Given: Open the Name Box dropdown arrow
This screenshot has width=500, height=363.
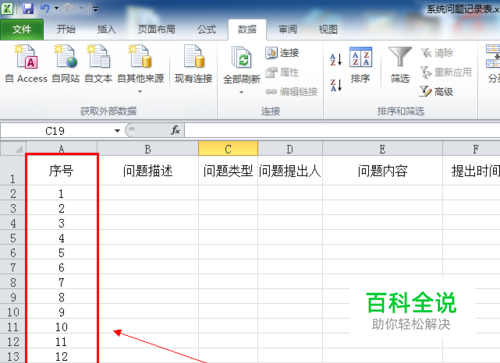Looking at the screenshot, I should [x=117, y=131].
